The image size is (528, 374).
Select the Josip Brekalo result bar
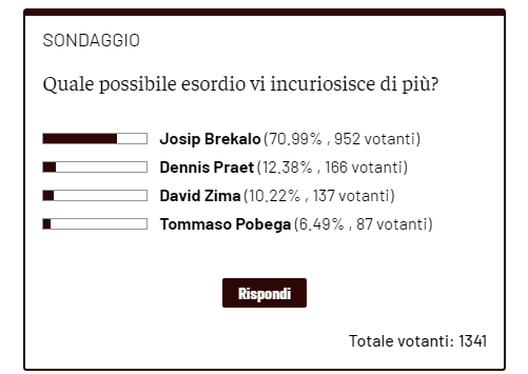pyautogui.click(x=95, y=139)
